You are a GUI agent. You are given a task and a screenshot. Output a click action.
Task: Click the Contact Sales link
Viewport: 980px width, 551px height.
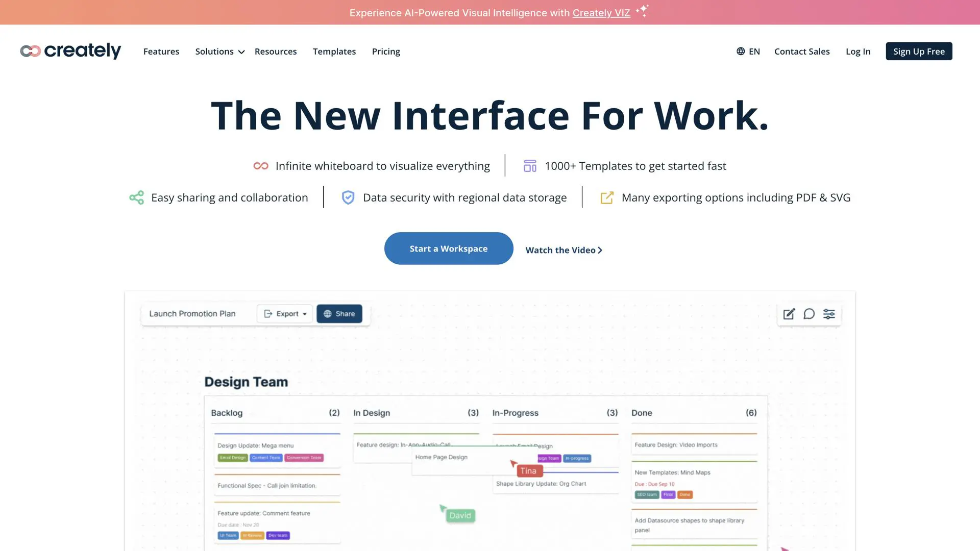pos(802,51)
